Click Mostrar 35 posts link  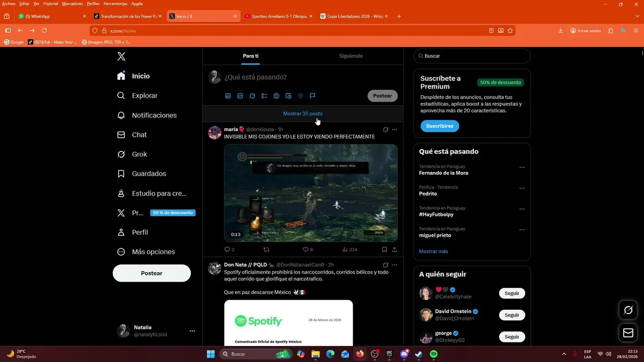click(303, 114)
